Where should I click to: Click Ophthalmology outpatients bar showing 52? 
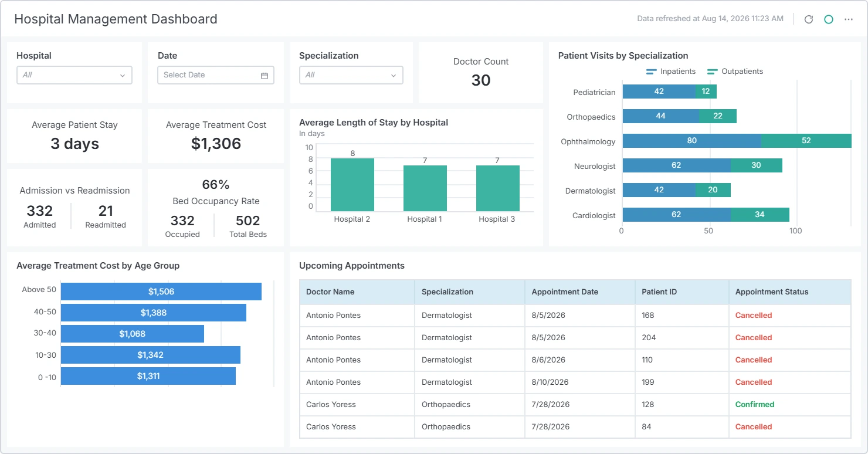coord(806,141)
